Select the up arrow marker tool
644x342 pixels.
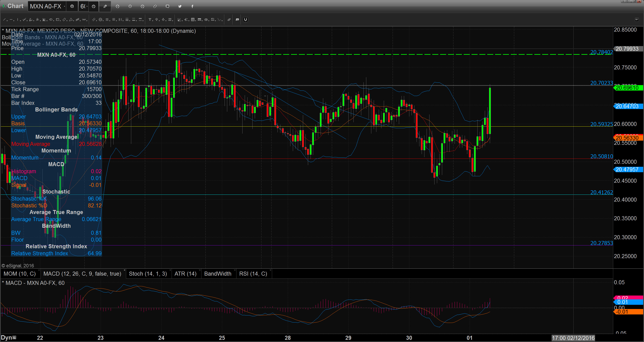click(x=157, y=20)
